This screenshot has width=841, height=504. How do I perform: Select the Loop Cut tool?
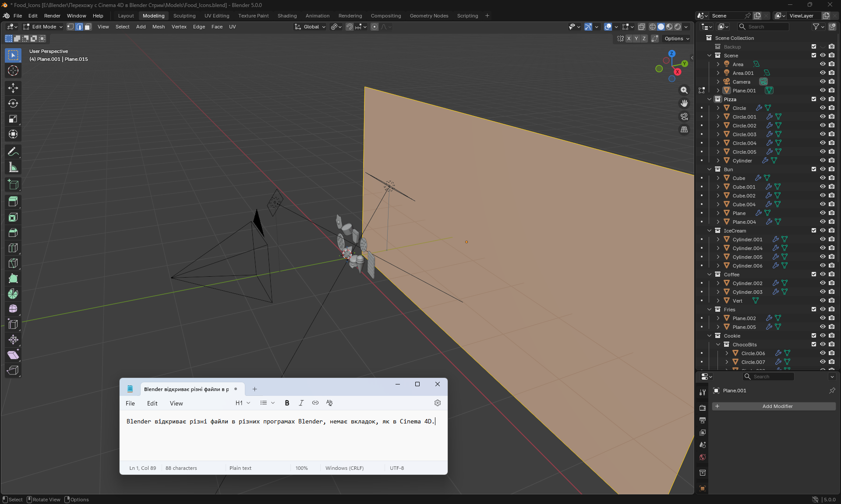(x=13, y=248)
